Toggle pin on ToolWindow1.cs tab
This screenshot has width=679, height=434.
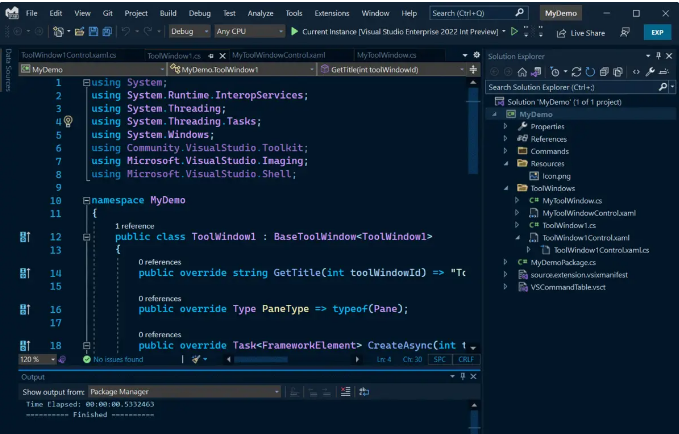(211, 56)
